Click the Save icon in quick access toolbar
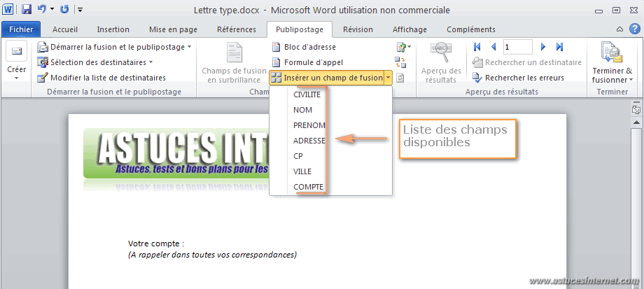The height and width of the screenshot is (289, 644). [x=27, y=9]
